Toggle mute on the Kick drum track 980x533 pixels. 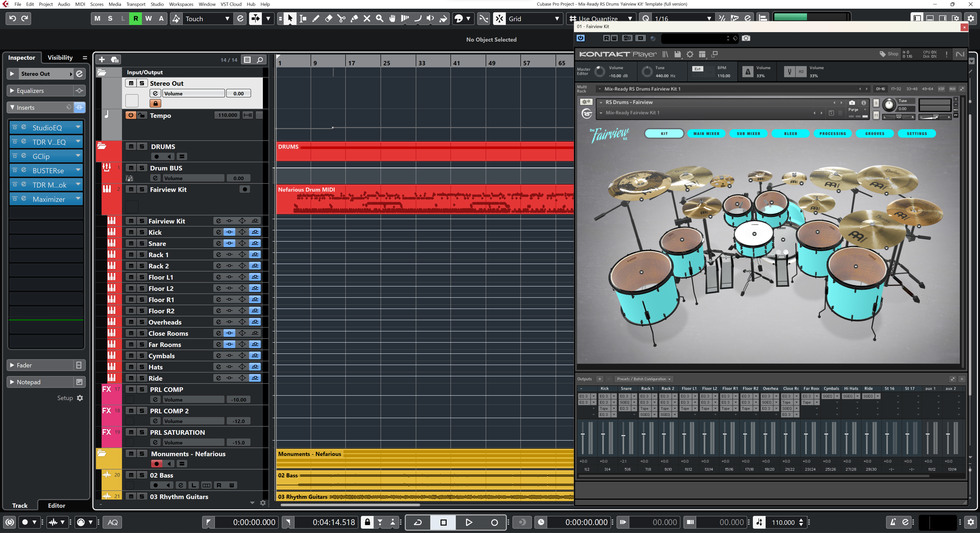tap(130, 232)
